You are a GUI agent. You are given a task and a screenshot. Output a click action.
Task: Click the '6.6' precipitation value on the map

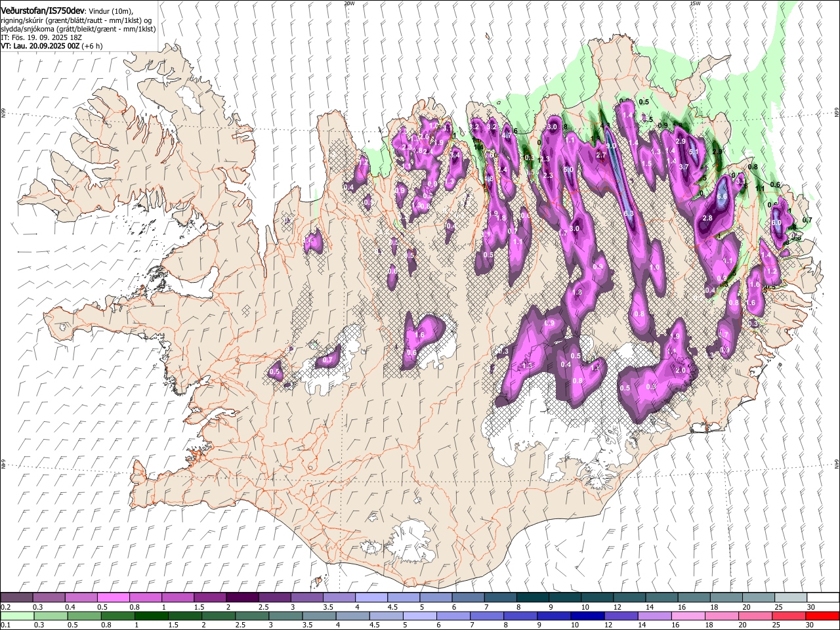pyautogui.click(x=723, y=196)
